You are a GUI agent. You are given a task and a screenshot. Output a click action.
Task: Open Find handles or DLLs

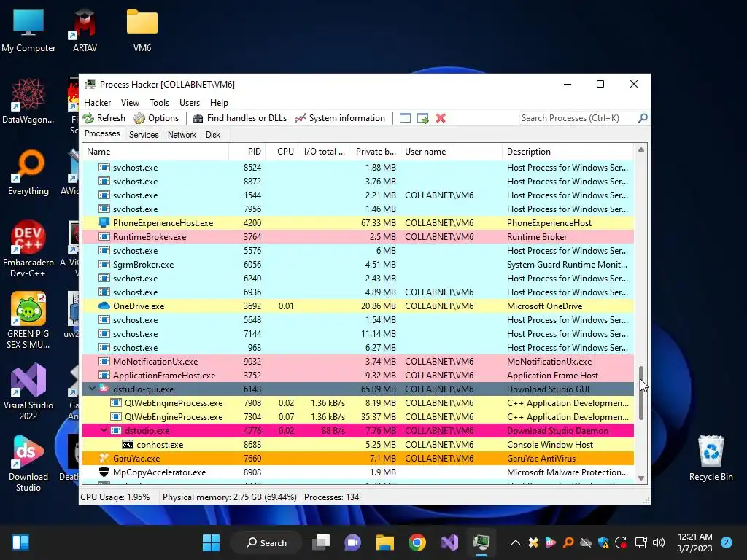[x=239, y=118]
